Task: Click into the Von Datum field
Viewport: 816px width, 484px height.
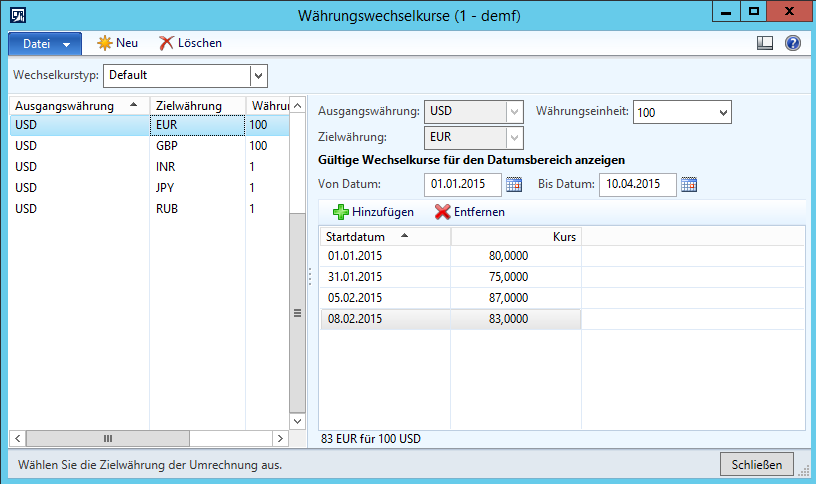Action: [462, 184]
